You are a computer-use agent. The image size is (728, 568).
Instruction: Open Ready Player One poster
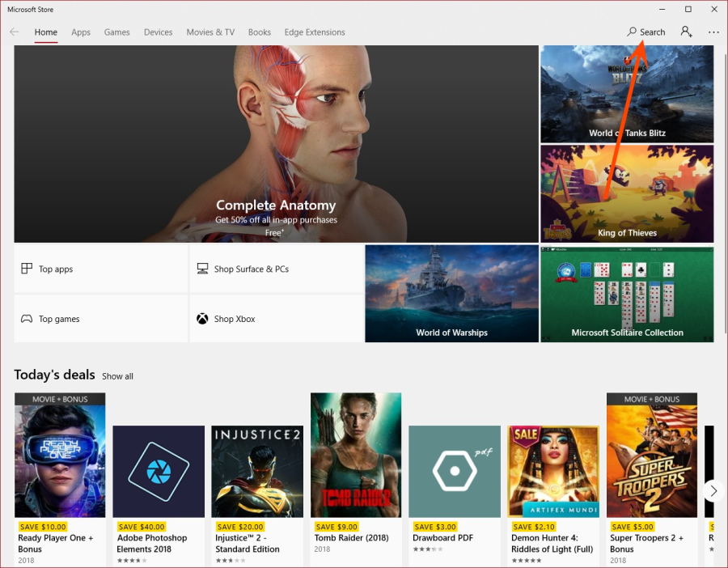[60, 456]
